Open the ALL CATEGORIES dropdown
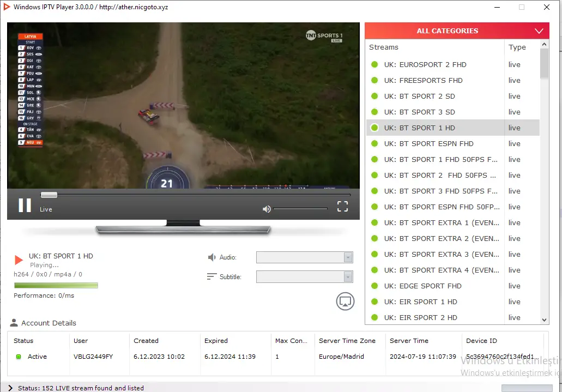The image size is (562, 392). click(457, 31)
